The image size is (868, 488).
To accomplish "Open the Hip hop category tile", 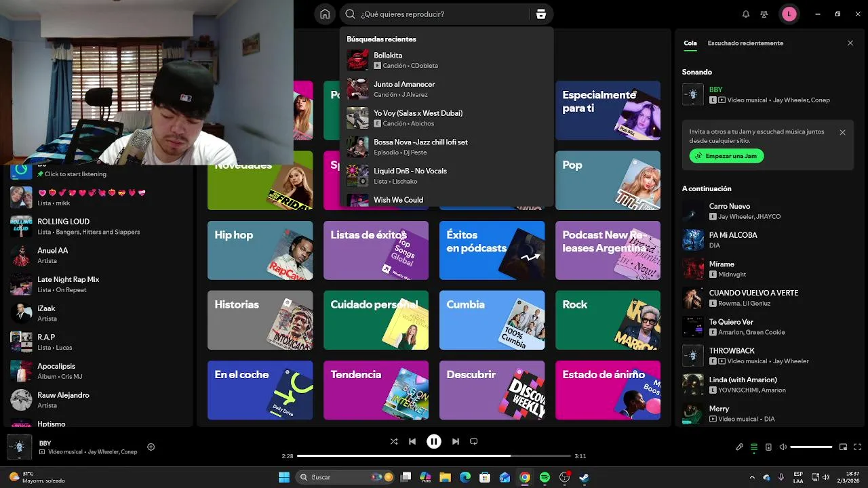I will [260, 250].
